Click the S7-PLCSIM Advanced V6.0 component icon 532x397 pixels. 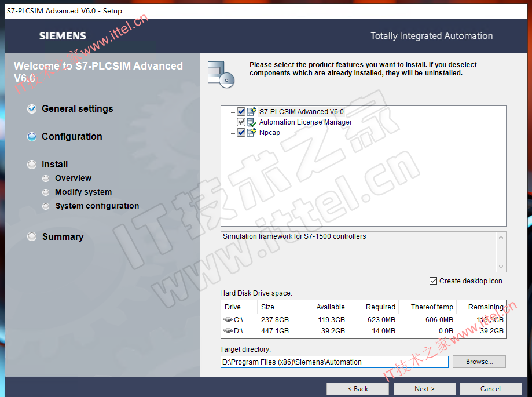tap(251, 111)
